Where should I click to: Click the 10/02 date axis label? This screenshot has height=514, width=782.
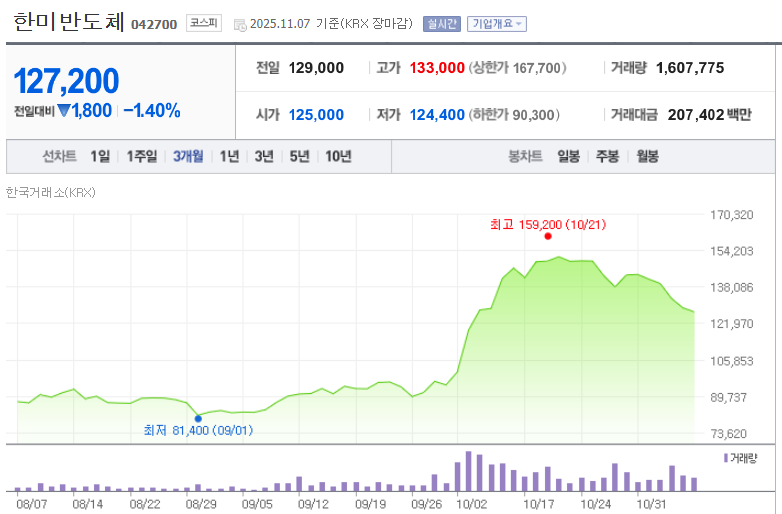pyautogui.click(x=471, y=504)
